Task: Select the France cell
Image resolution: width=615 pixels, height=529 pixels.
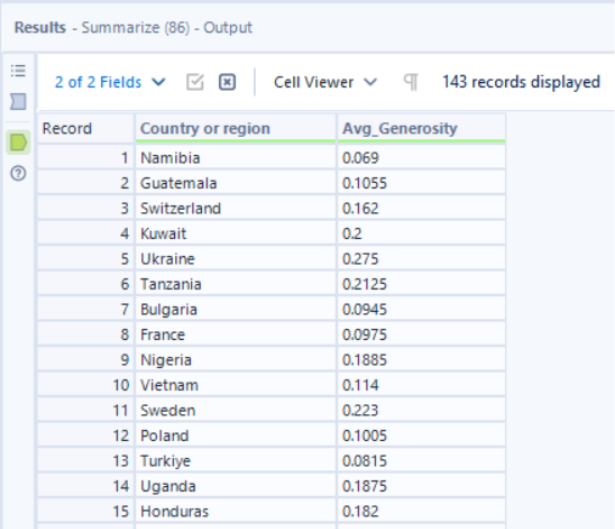Action: [x=235, y=334]
